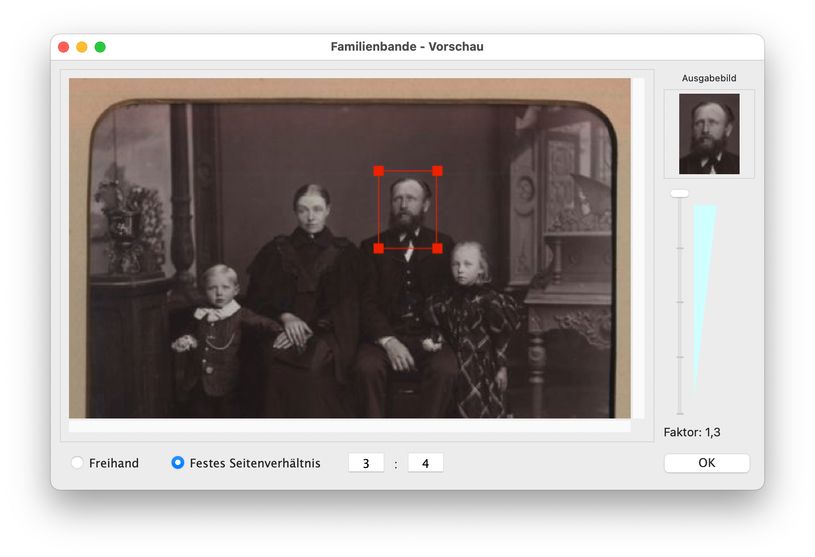Screen dimensions: 815x557
Task: Click the green full-screen window button
Action: click(x=100, y=47)
